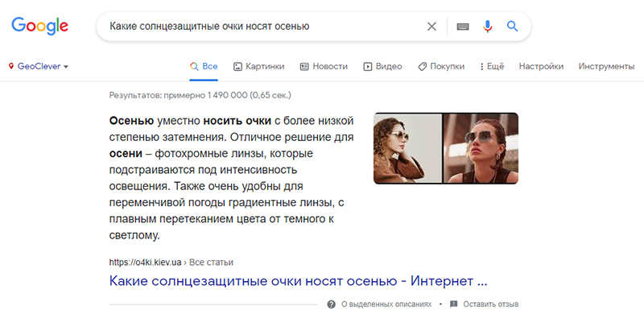This screenshot has width=644, height=315.
Task: Click results count text Результатов: примерно 1 490 000
Action: click(x=200, y=95)
